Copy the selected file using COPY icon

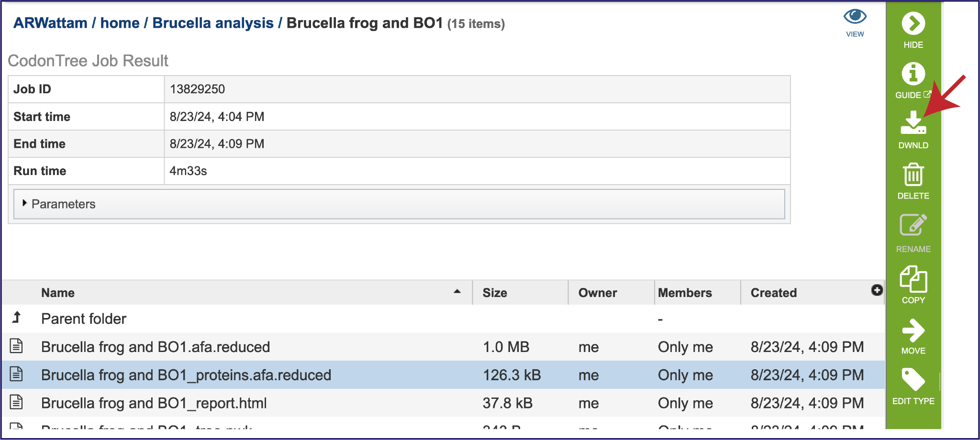(913, 279)
